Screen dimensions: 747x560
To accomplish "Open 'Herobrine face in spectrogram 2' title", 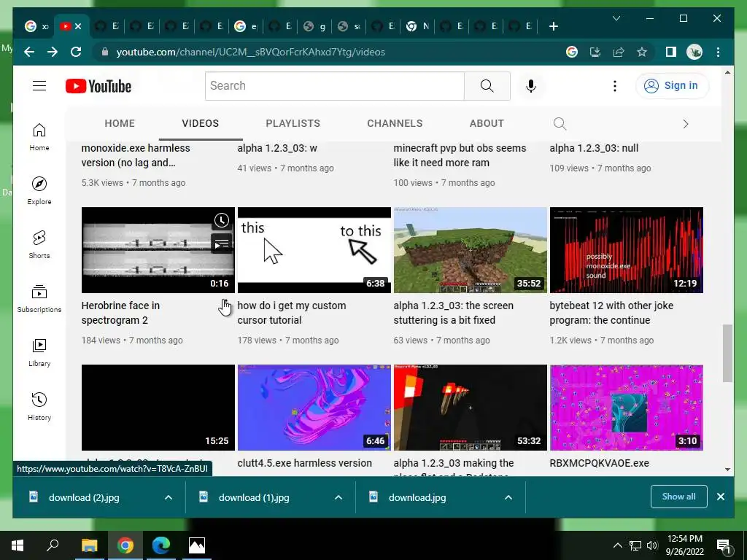I will [x=120, y=313].
